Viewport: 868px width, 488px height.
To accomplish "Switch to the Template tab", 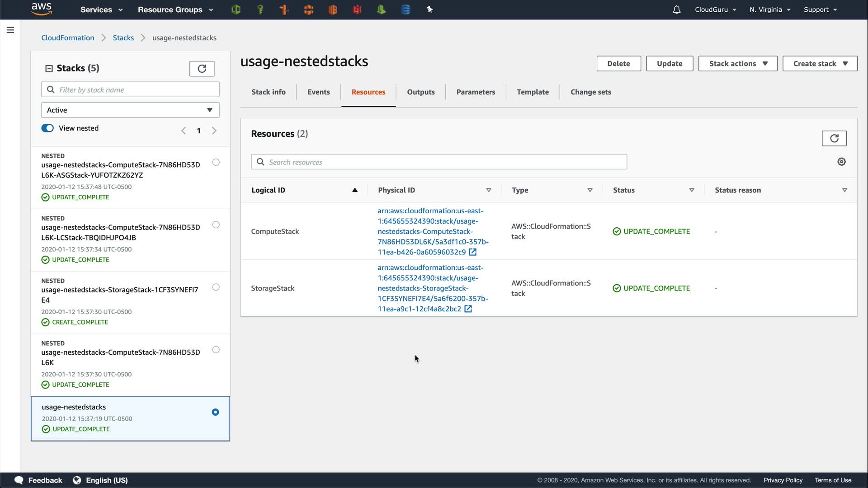I will (533, 92).
